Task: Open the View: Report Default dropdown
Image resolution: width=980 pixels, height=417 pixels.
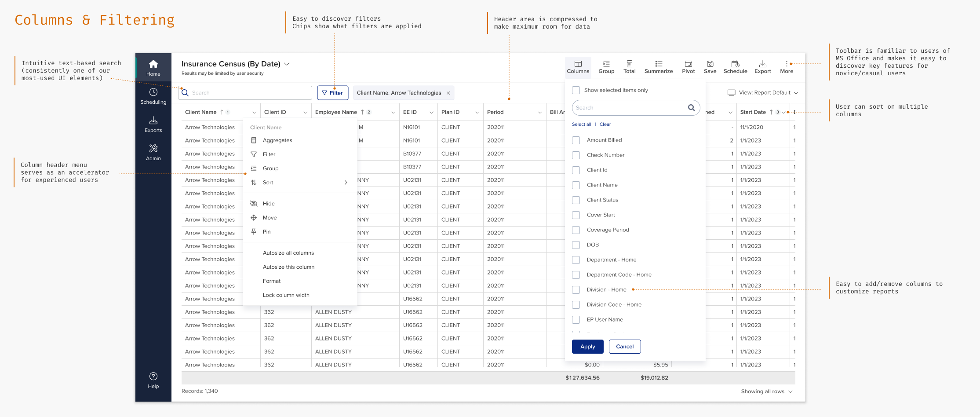Action: (763, 93)
